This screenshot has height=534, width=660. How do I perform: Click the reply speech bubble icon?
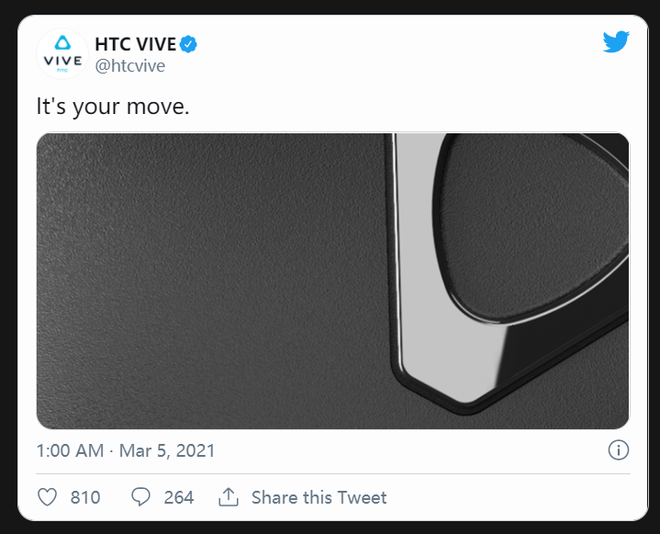point(141,497)
